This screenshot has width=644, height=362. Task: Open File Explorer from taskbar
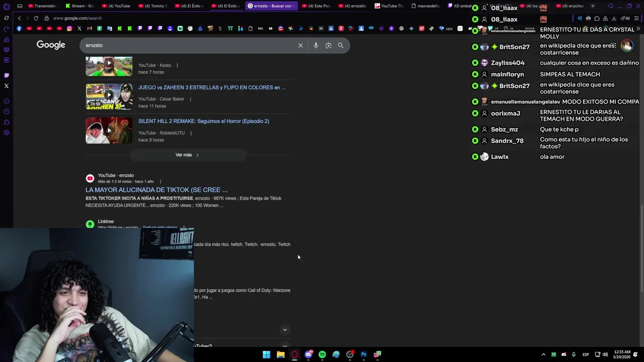click(280, 354)
